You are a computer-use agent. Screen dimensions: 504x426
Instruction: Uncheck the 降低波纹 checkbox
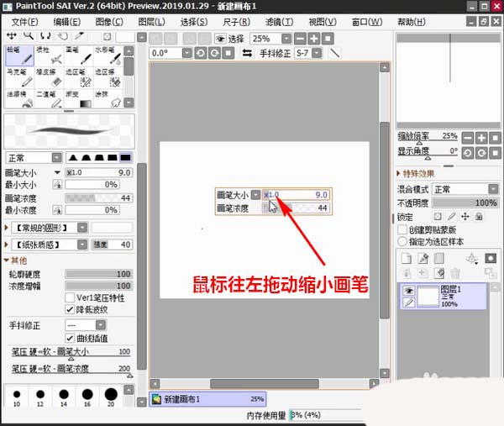(70, 309)
